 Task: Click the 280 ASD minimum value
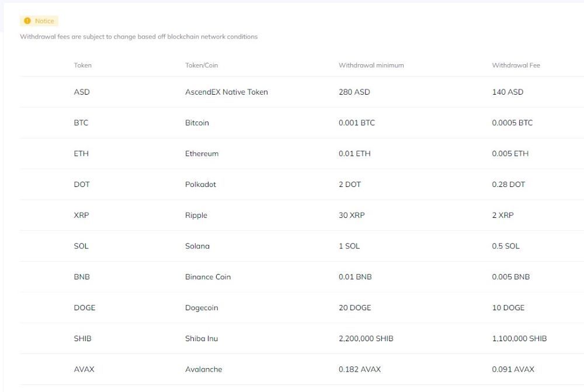click(354, 92)
